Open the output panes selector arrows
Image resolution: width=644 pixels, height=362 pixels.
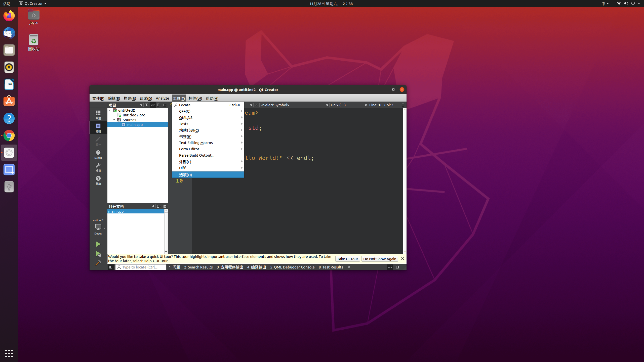point(349,267)
